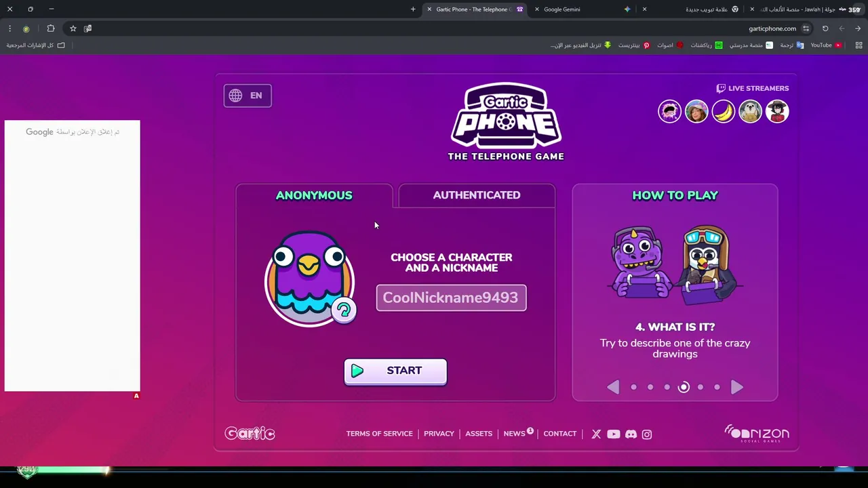Select the first tutorial slide dot
This screenshot has height=488, width=868.
click(633, 387)
